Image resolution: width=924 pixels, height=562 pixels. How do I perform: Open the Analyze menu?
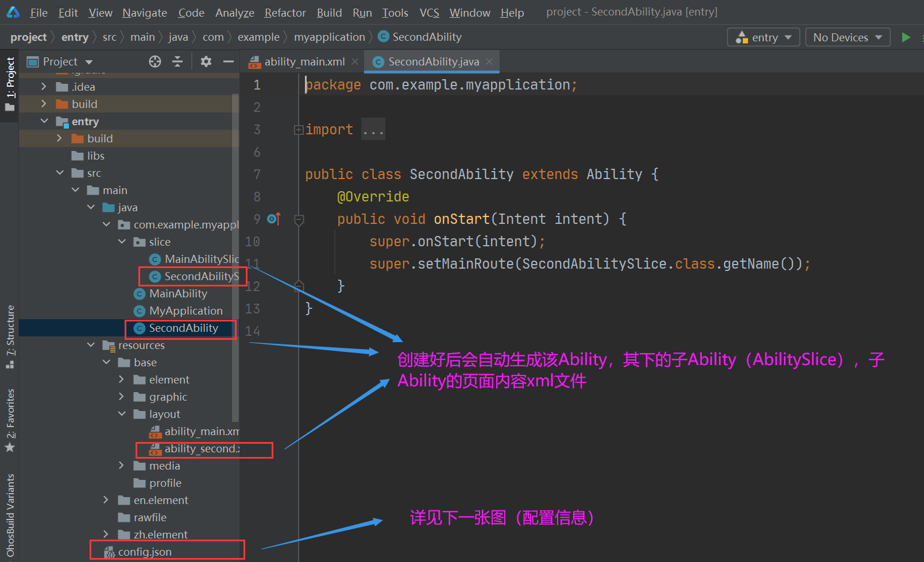(x=235, y=13)
